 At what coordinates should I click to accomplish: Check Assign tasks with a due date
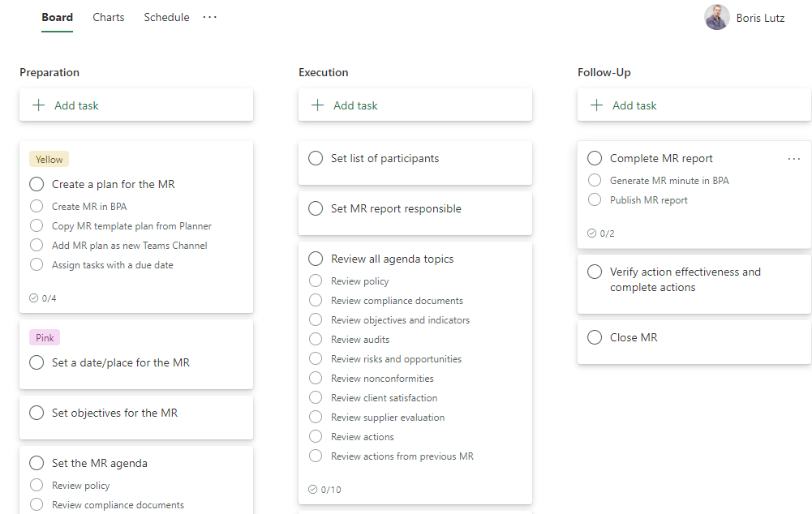37,264
